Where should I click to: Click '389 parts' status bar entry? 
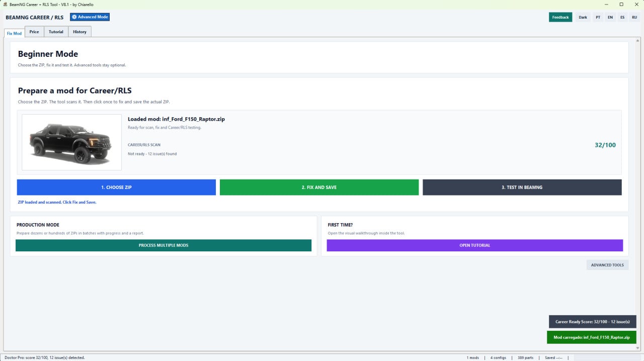click(525, 357)
